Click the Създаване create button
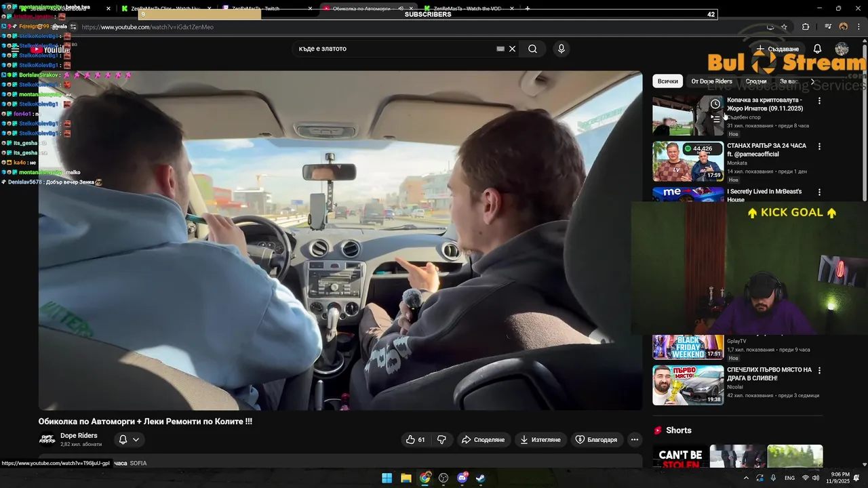Screen dimensions: 868x488 778,49
